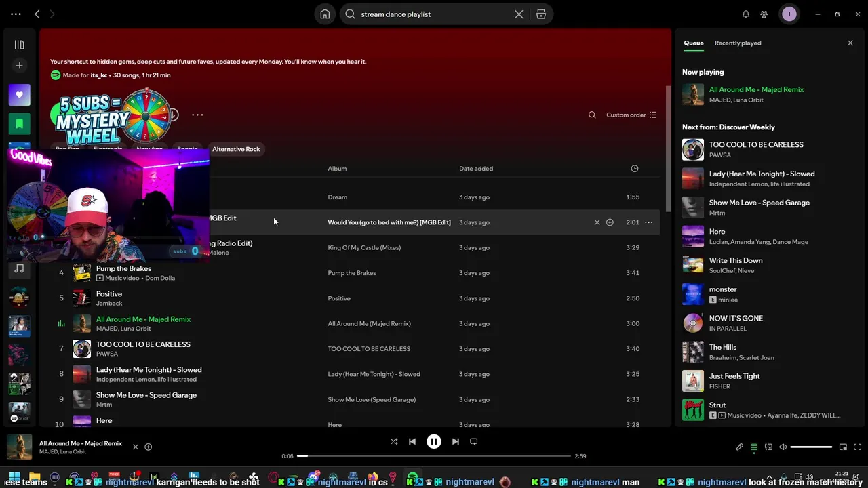Toggle the green queue icon in player bar

[x=754, y=447]
